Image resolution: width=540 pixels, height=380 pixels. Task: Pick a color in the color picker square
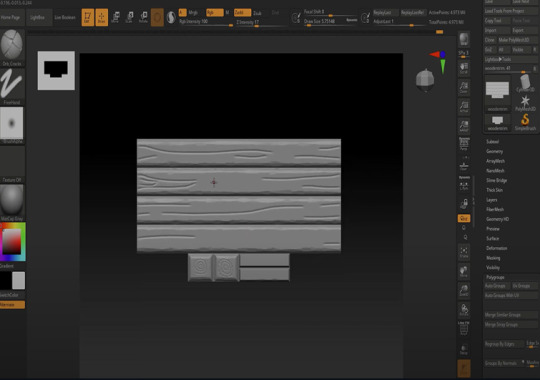click(x=12, y=242)
